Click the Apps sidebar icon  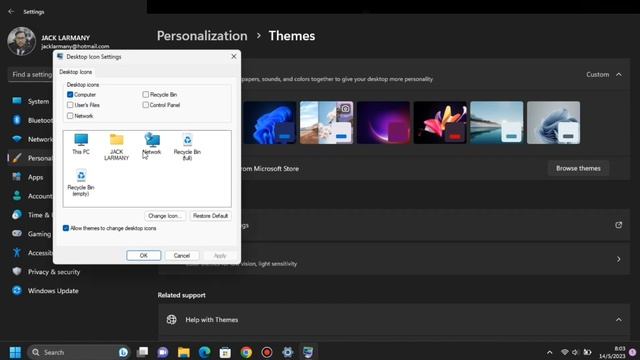(x=17, y=177)
